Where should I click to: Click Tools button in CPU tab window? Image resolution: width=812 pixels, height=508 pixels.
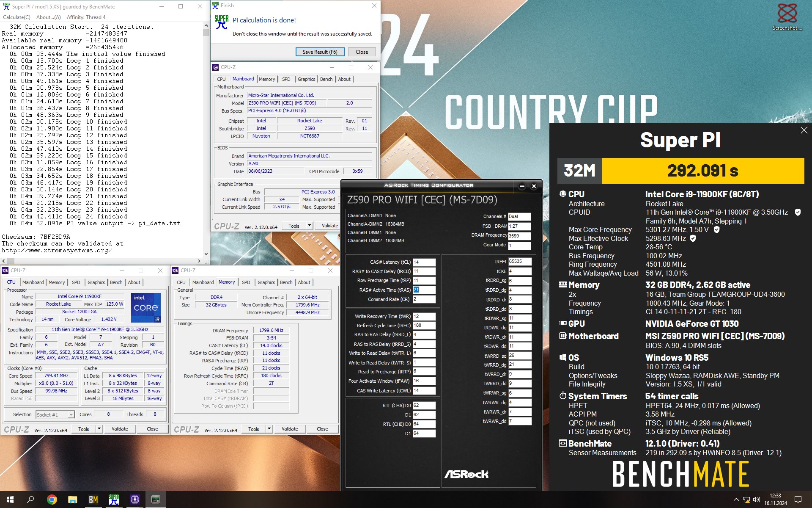click(x=84, y=429)
